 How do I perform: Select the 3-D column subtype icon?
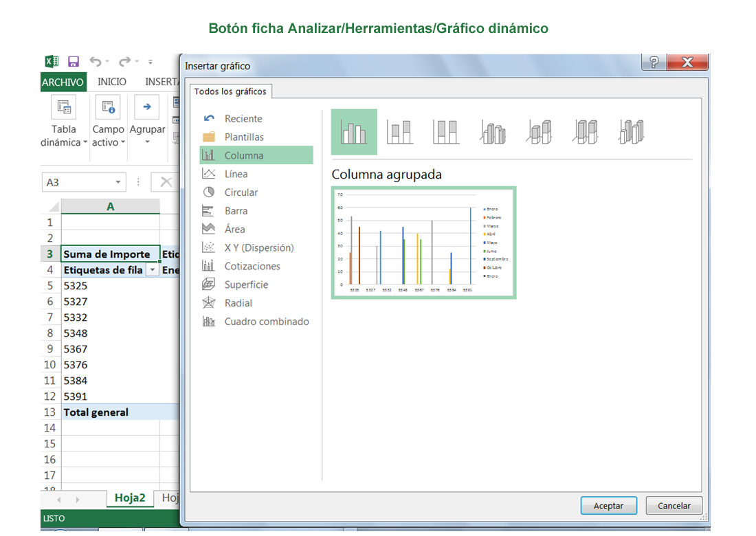[x=632, y=132]
